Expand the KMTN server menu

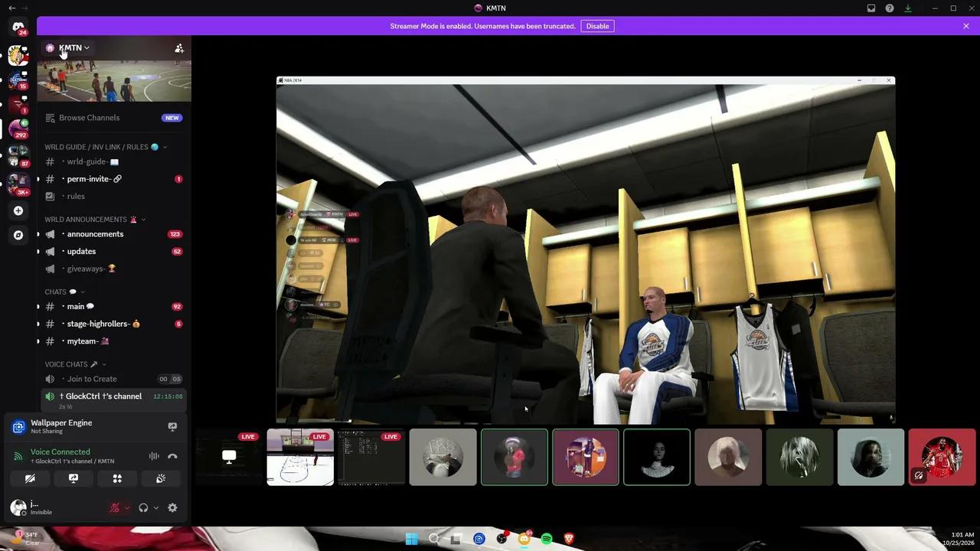74,47
